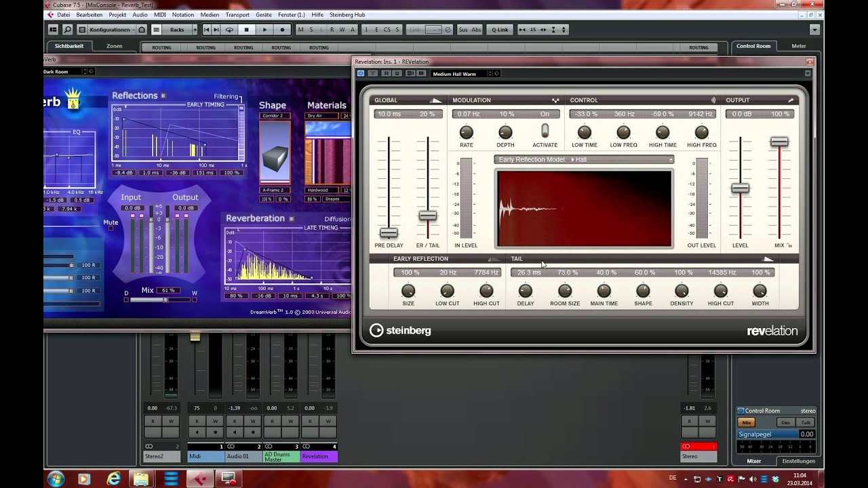Click the bypass icon in REVelation header
Image resolution: width=868 pixels, height=488 pixels.
click(x=372, y=73)
